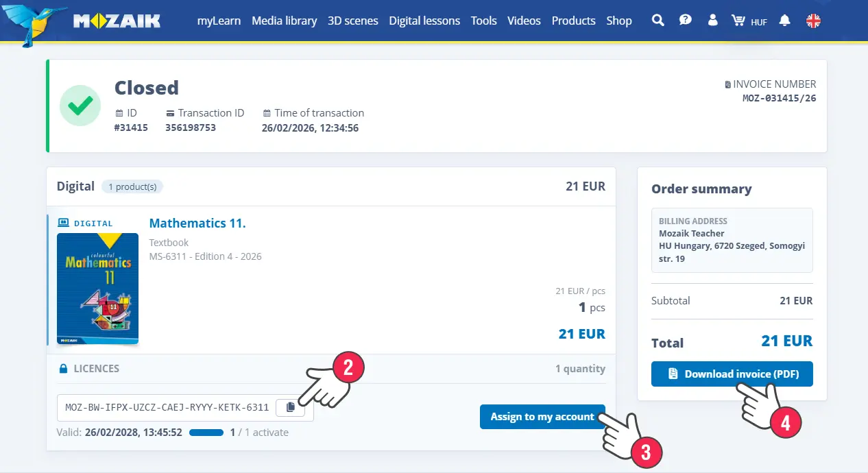
Task: Go to 3D scenes
Action: [x=352, y=21]
